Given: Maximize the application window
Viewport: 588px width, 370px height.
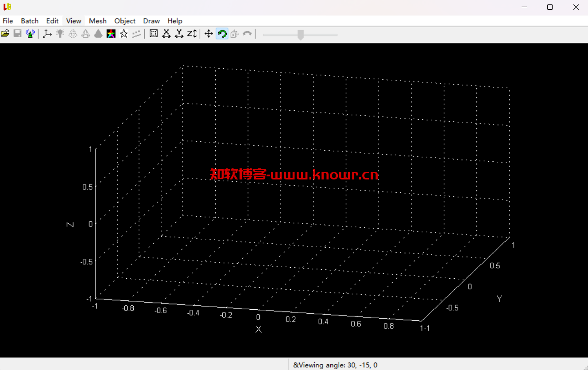Looking at the screenshot, I should coord(550,7).
